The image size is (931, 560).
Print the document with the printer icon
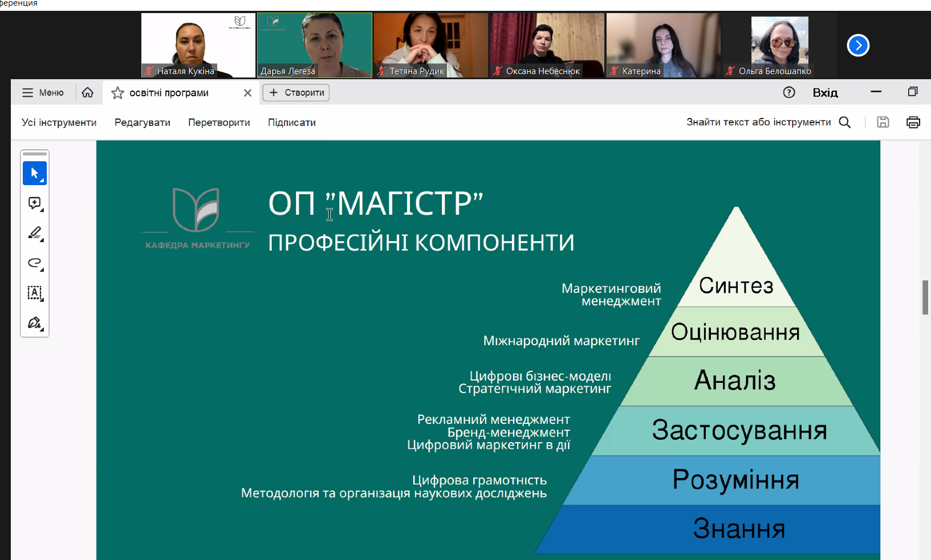[x=913, y=122]
